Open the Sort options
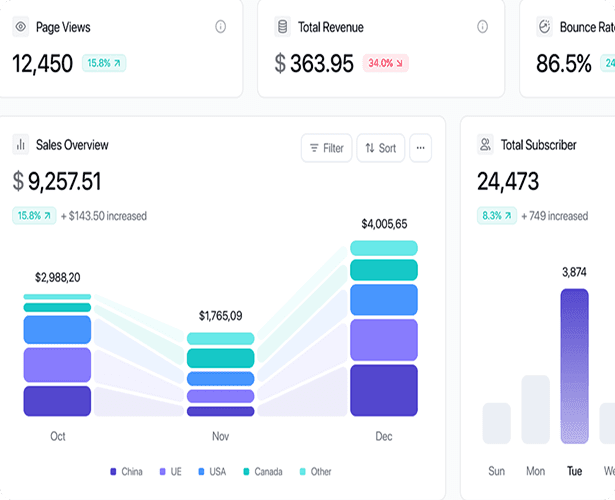Viewport: 615px width, 500px height. click(380, 148)
